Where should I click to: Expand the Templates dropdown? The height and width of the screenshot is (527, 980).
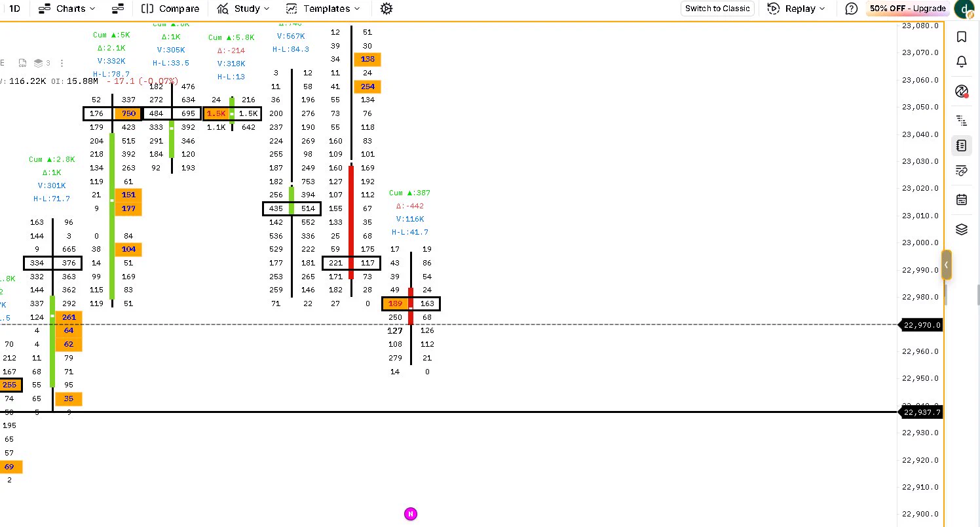pos(323,9)
